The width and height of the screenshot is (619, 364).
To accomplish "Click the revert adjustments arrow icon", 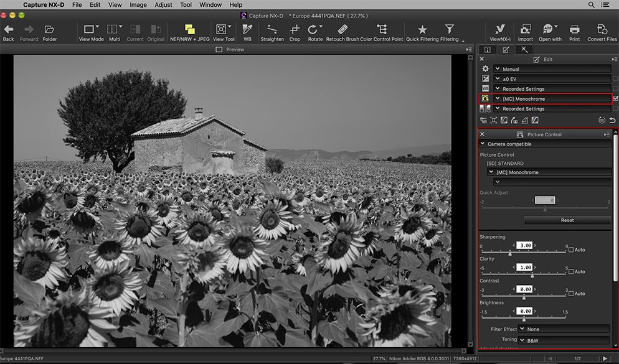I will 612,120.
